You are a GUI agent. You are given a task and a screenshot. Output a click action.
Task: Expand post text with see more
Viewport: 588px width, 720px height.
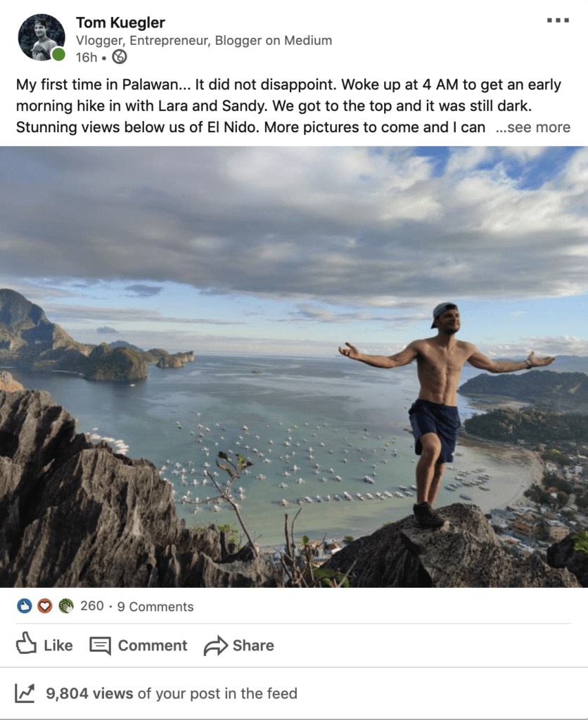pyautogui.click(x=533, y=127)
